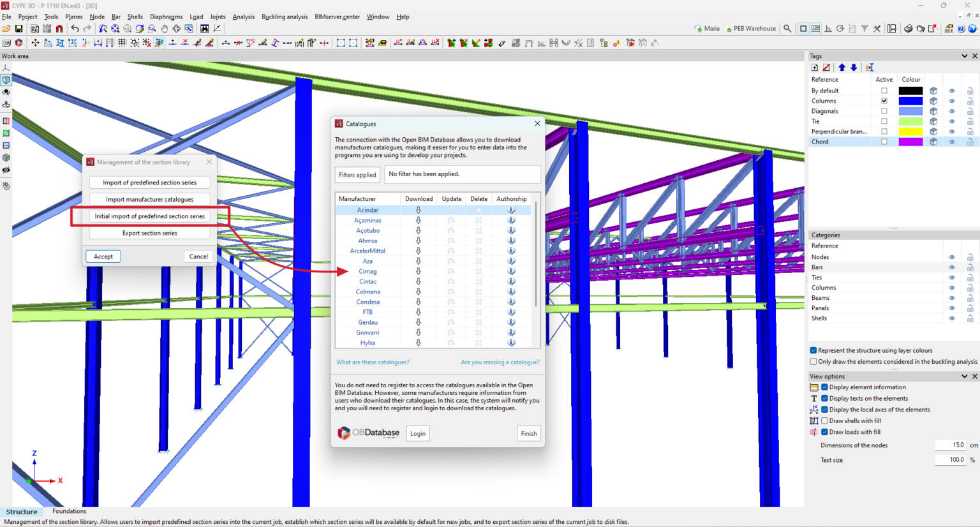Click Acindar catalogue download arrow
Screen dimensions: 980x527
[419, 210]
